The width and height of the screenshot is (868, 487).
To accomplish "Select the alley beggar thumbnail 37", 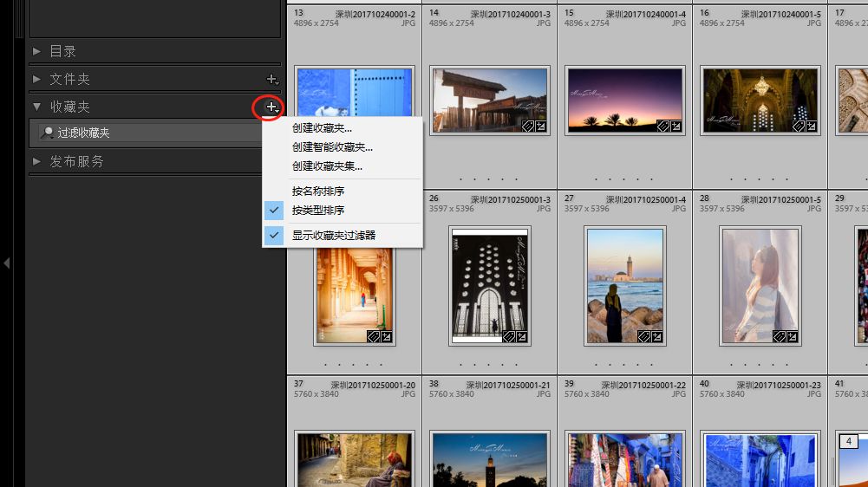I will [355, 459].
